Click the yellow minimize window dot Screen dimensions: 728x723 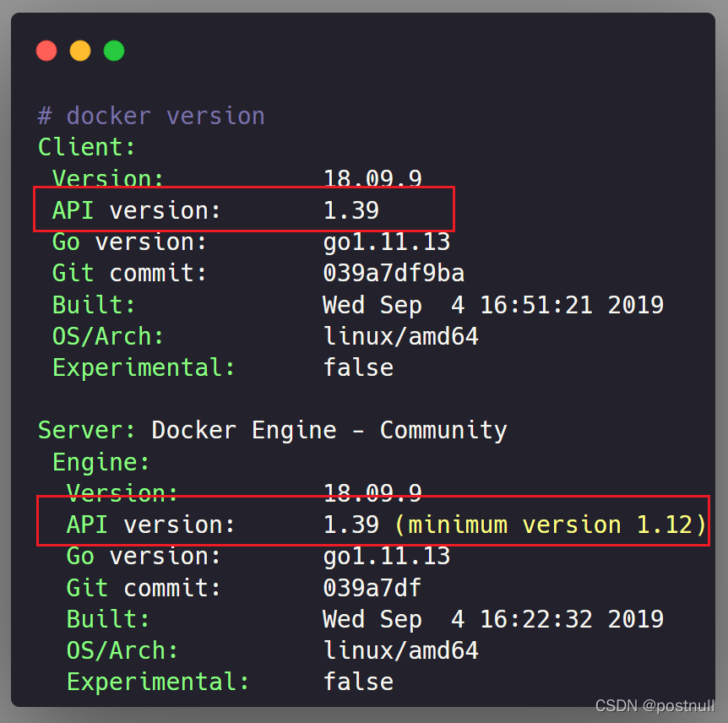[x=80, y=51]
